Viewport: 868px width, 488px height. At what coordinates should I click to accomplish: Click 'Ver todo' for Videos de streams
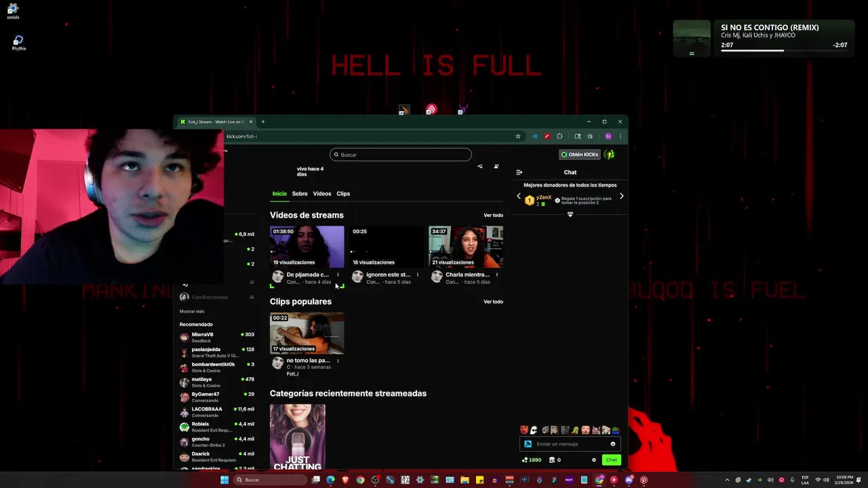pos(493,216)
